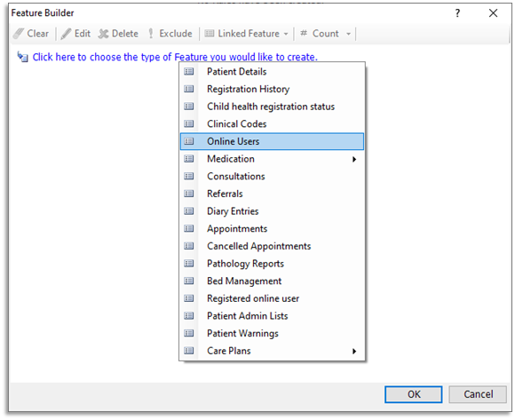This screenshot has width=515, height=420.
Task: Click the Delete cross icon
Action: click(x=104, y=34)
